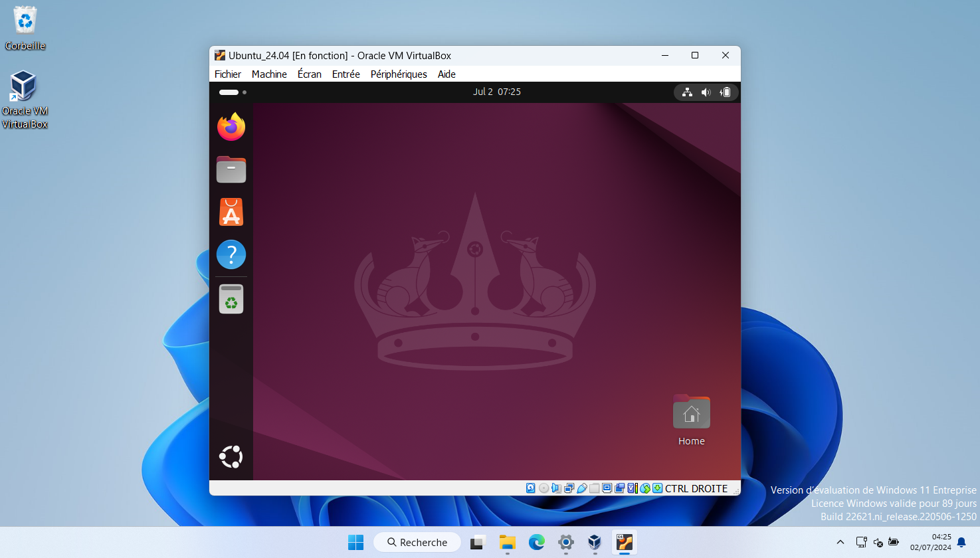This screenshot has width=980, height=558.
Task: Click the recording indicator in status bar
Action: (619, 488)
